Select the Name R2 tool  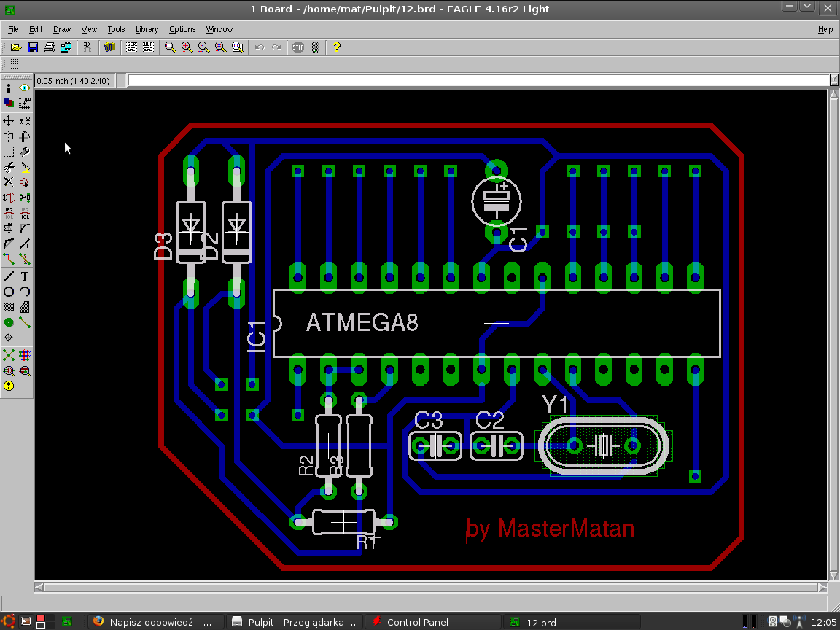[x=9, y=213]
